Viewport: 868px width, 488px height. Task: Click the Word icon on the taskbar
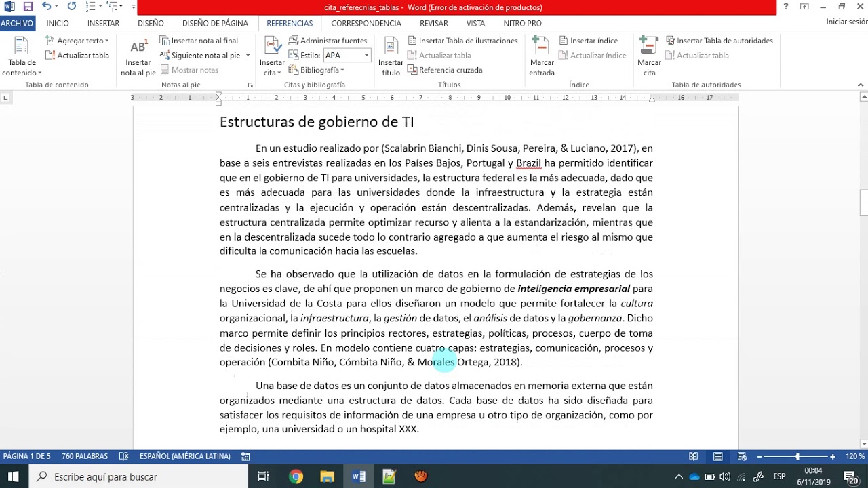[x=359, y=476]
